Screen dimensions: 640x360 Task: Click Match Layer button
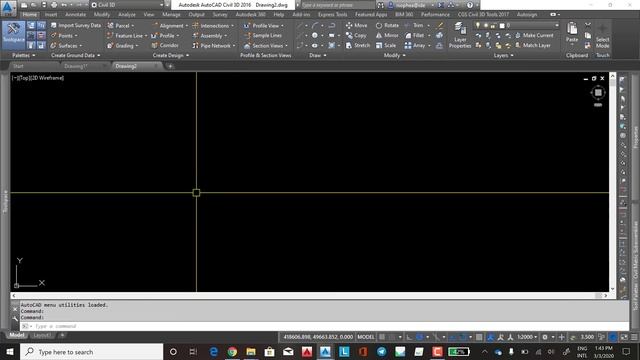pos(533,46)
